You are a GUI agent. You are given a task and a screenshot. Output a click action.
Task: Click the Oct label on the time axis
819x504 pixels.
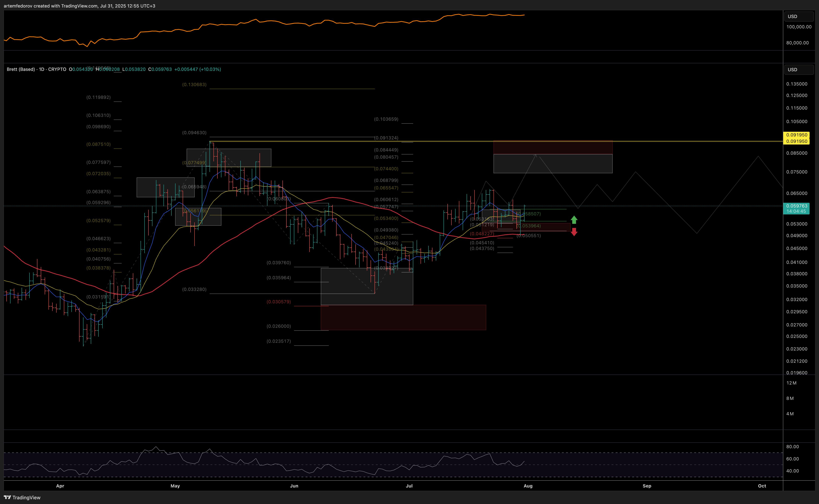762,486
